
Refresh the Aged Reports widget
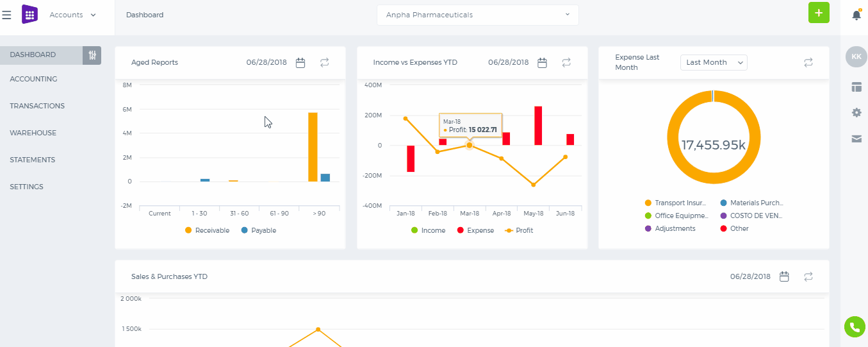[x=325, y=63]
